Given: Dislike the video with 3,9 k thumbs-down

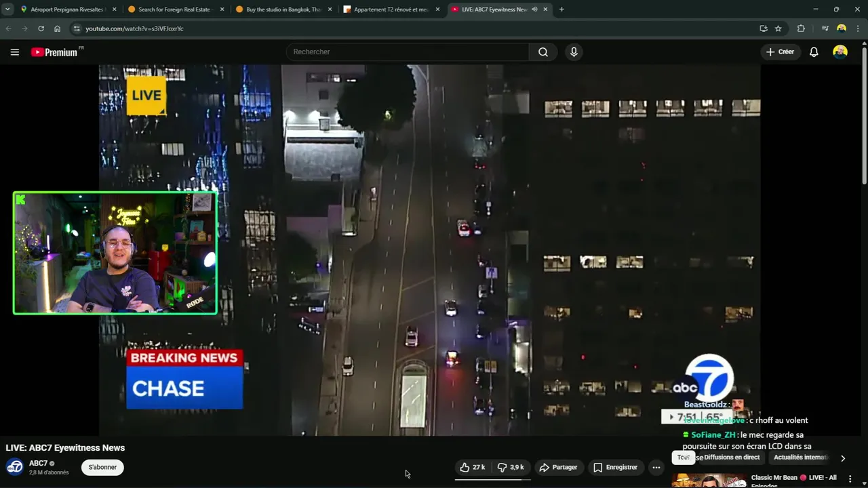Looking at the screenshot, I should [x=511, y=467].
